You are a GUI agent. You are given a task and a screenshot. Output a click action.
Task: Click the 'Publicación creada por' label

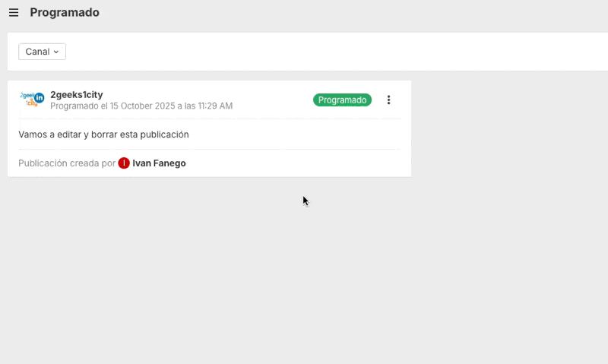[67, 163]
